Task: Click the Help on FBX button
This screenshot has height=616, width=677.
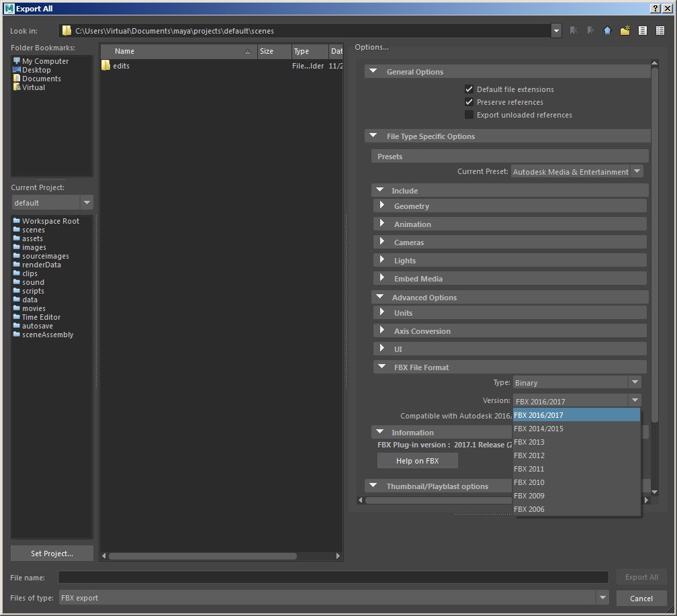Action: 417,461
